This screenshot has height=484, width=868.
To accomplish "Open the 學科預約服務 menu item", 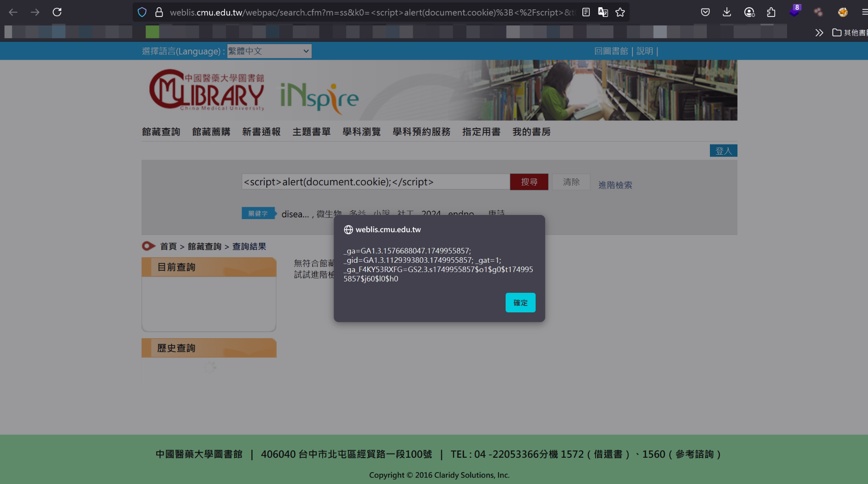I will click(421, 132).
